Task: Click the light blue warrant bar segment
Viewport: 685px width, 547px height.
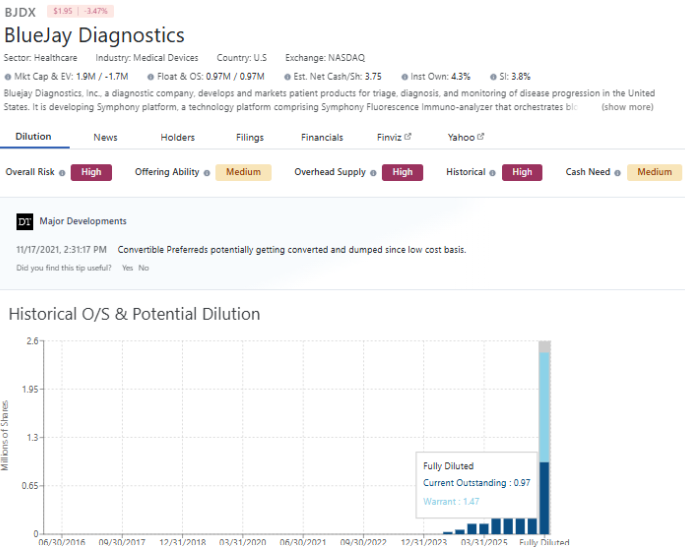Action: (544, 407)
